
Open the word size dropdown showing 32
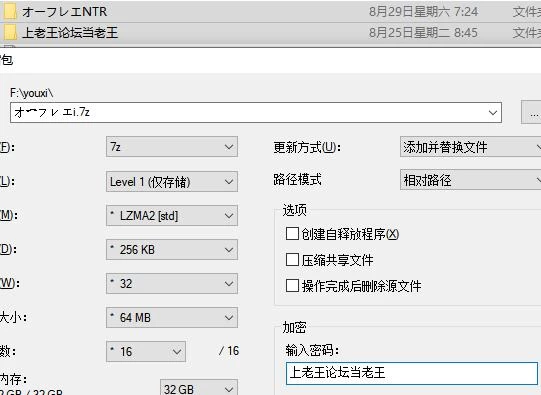[172, 284]
